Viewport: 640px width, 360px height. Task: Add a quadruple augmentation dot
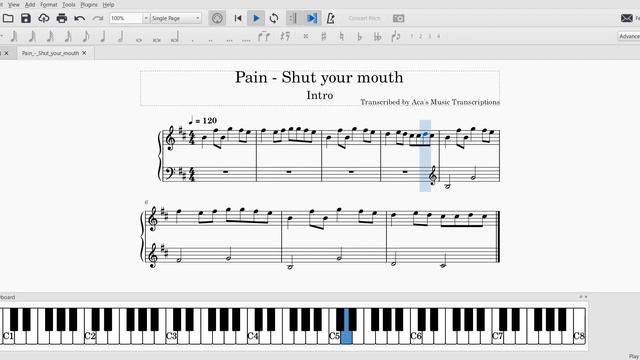[x=246, y=40]
